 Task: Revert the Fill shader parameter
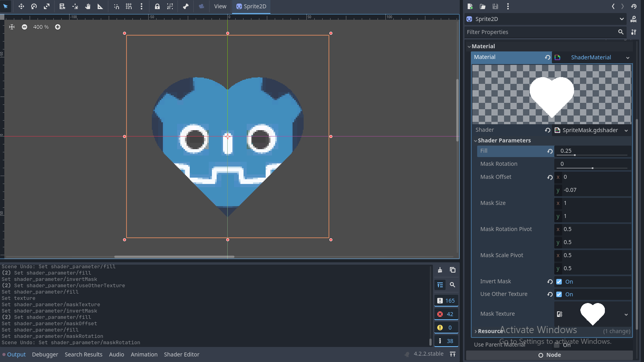click(x=550, y=151)
